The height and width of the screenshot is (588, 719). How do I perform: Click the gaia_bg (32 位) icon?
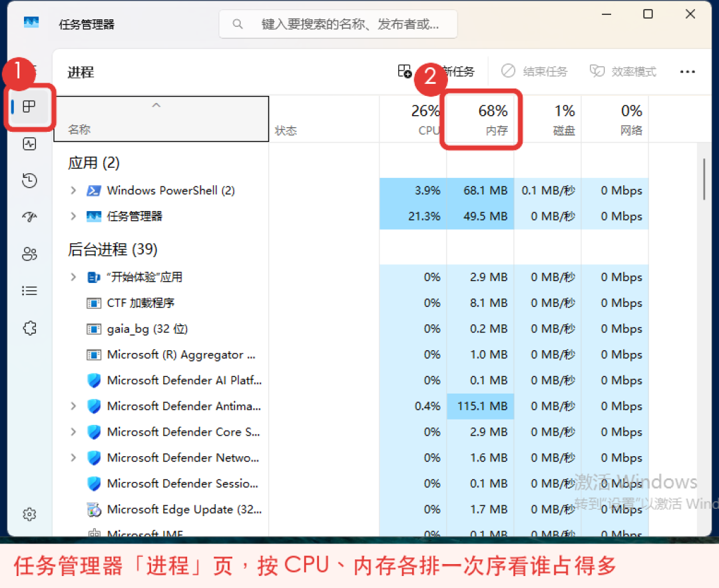[94, 329]
